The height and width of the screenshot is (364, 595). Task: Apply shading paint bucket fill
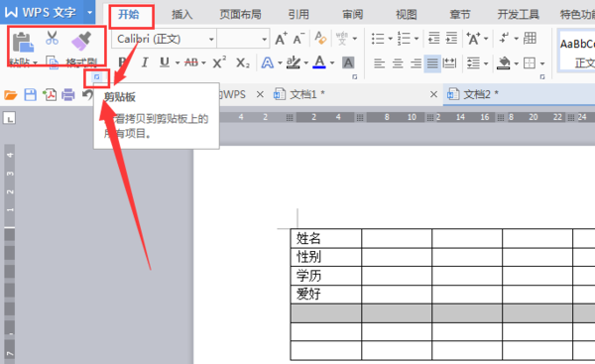504,63
